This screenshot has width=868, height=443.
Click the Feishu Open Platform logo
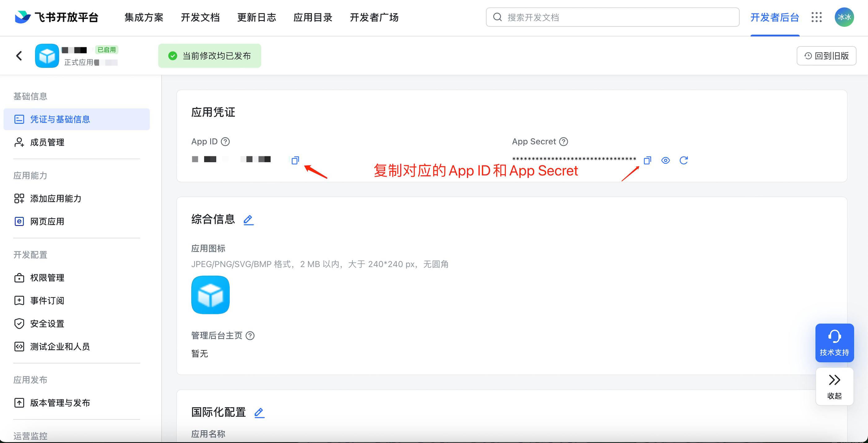(x=56, y=17)
